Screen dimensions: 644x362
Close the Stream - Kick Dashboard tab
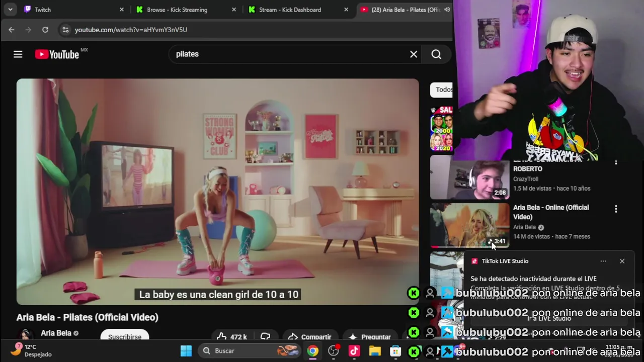pos(346,10)
